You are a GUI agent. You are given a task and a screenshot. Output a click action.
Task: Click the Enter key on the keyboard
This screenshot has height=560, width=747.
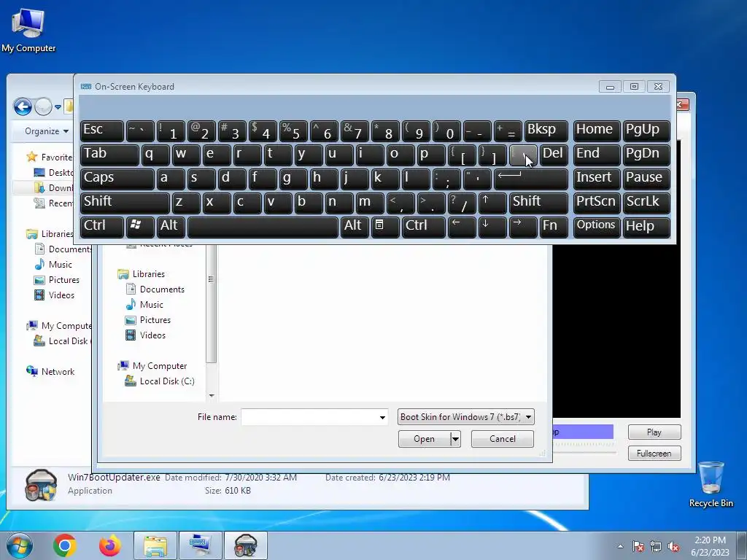tap(531, 179)
